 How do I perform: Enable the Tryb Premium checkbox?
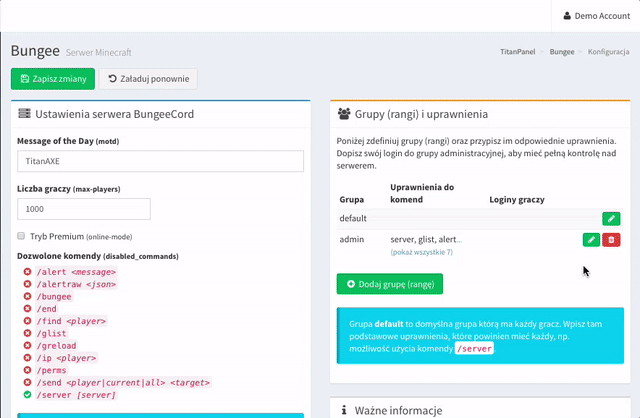point(22,236)
